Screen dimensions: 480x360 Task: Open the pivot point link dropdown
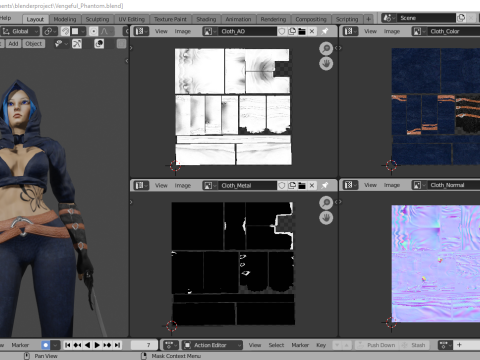[x=50, y=31]
